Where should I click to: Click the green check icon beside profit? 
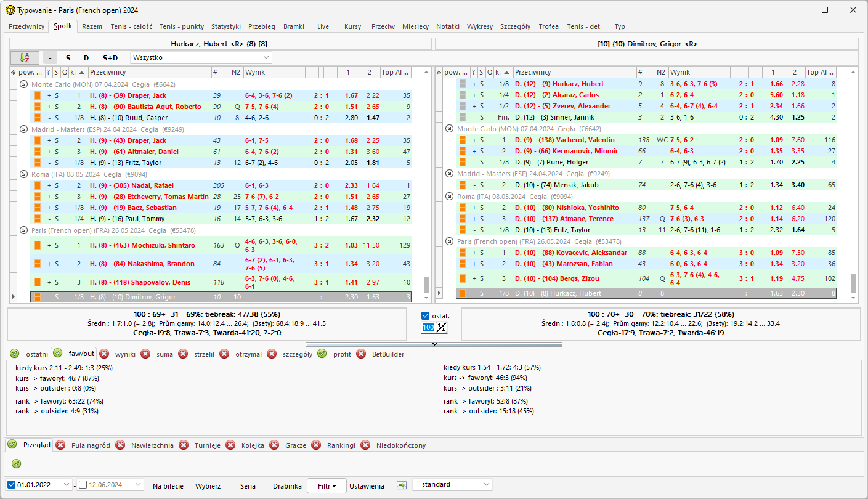tap(322, 354)
